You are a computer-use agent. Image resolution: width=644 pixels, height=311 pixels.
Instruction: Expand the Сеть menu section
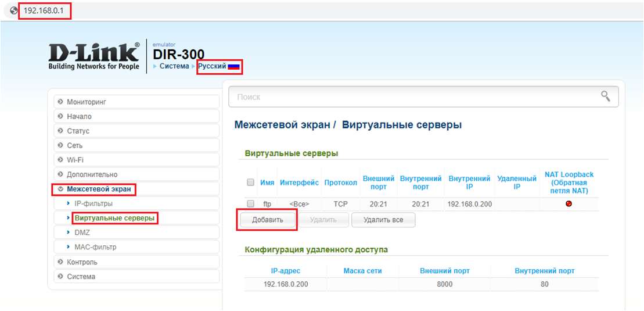74,145
